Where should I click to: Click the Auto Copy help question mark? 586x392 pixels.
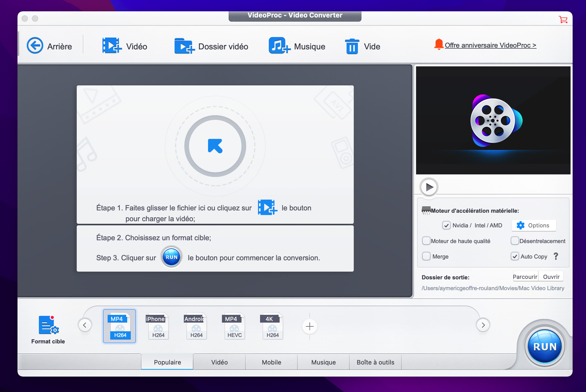556,256
